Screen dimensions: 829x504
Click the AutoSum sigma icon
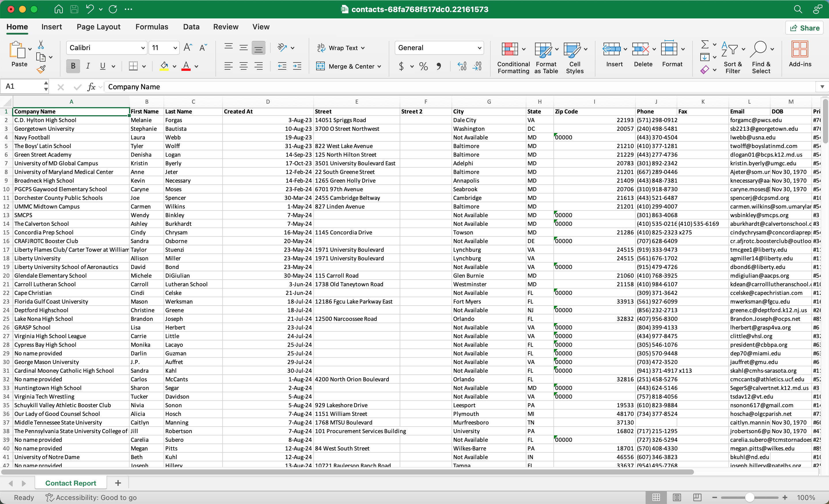point(705,44)
